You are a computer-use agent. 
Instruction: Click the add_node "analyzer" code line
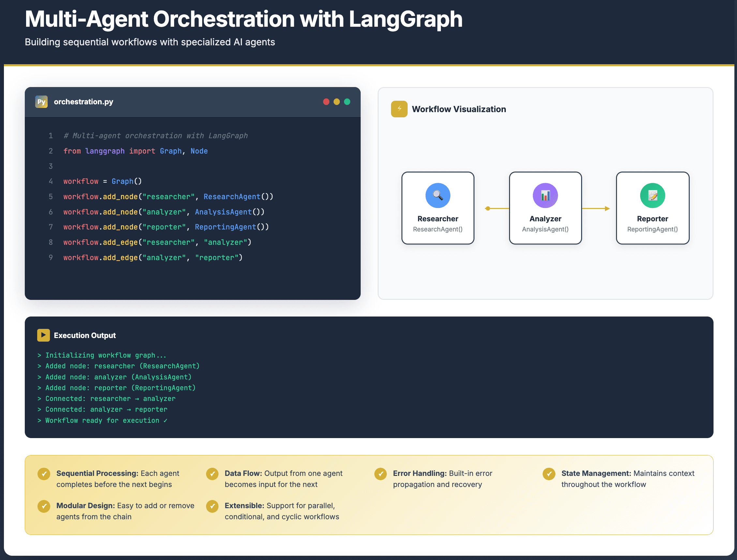click(164, 212)
